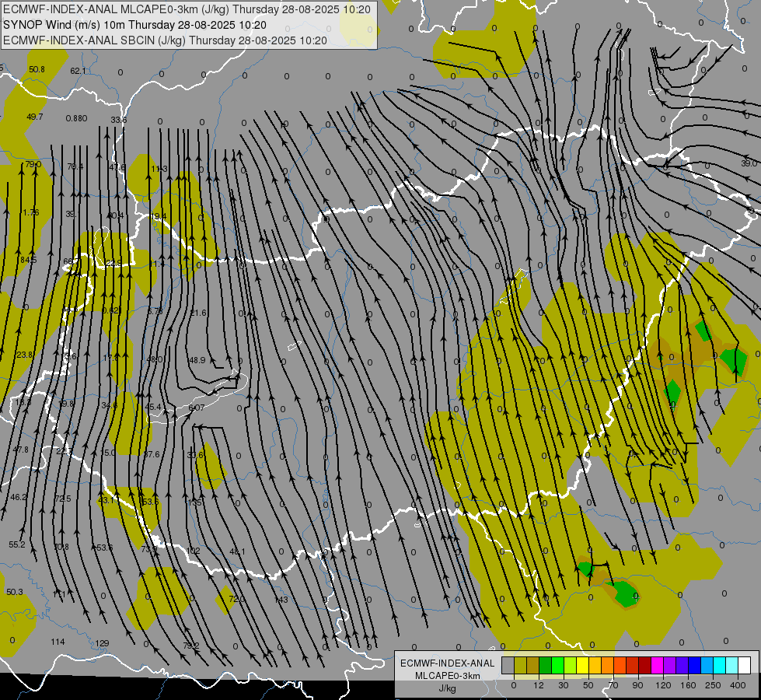Click the 30 tick label on the legend
Viewport: 761px width, 700px height.
coord(564,685)
